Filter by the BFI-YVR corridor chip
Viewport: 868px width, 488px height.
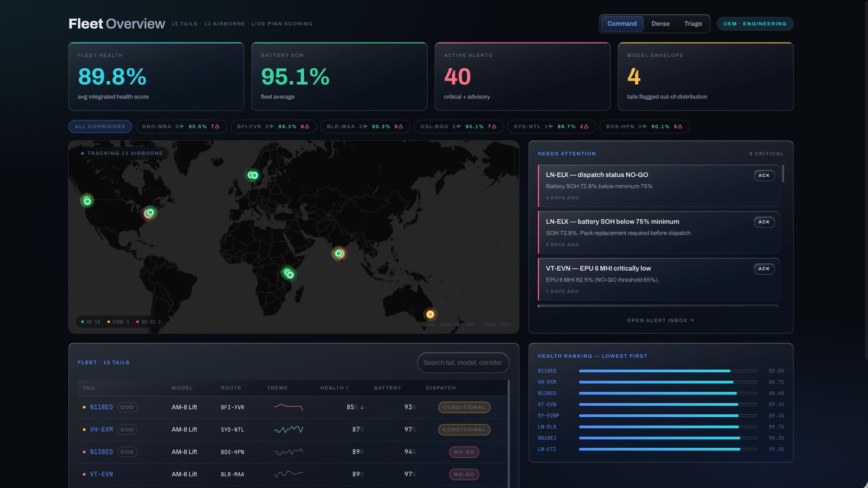[x=273, y=127]
